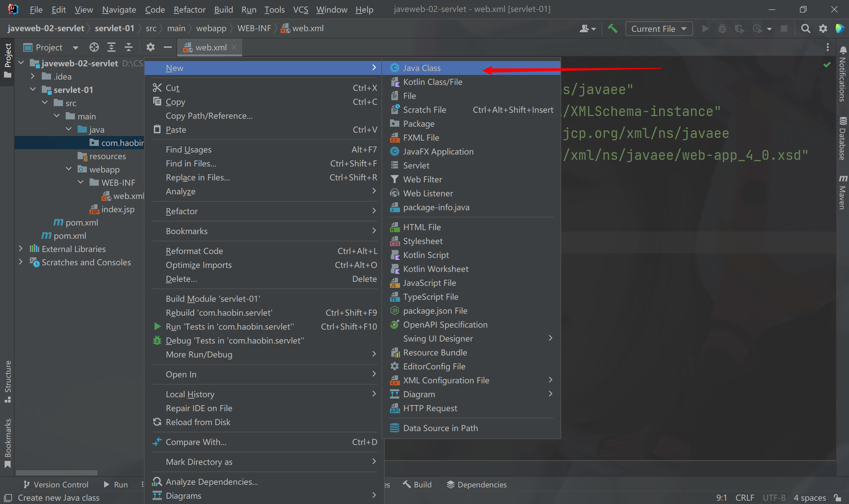Click the read-only lock icon in status bar

[x=837, y=498]
